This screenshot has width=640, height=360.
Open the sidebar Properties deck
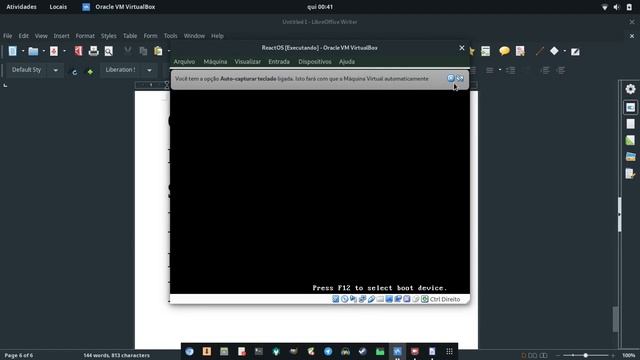pos(630,107)
